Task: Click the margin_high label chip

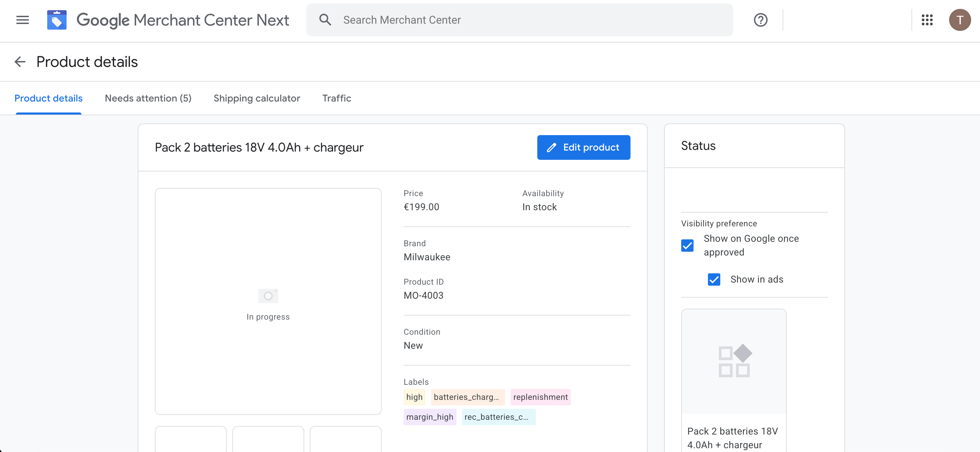Action: point(429,417)
